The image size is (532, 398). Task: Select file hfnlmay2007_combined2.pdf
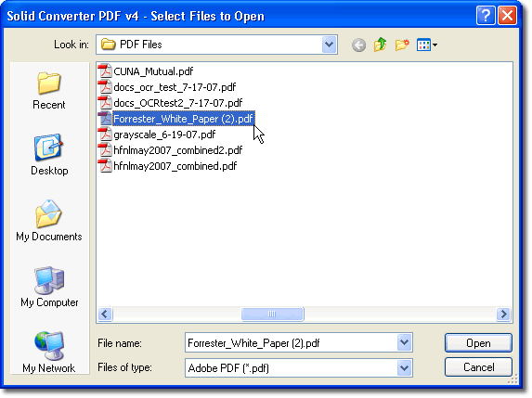pyautogui.click(x=178, y=150)
